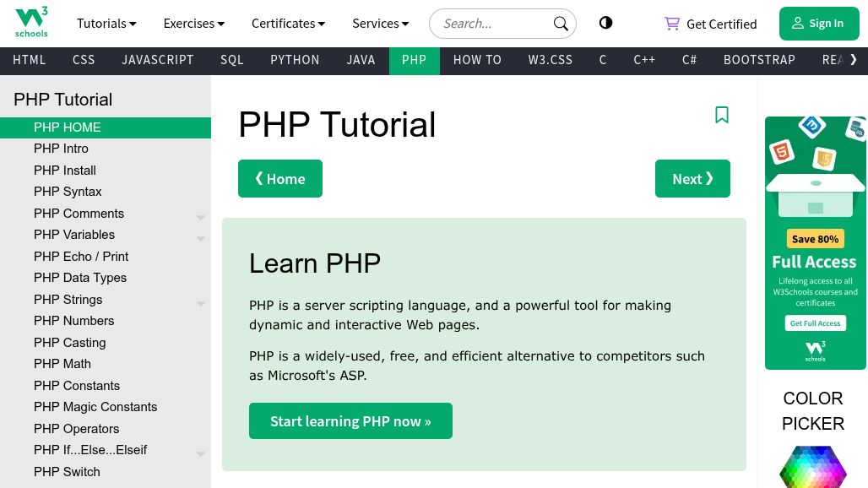Click COLOR PICKER heading
868x488 pixels.
point(812,411)
